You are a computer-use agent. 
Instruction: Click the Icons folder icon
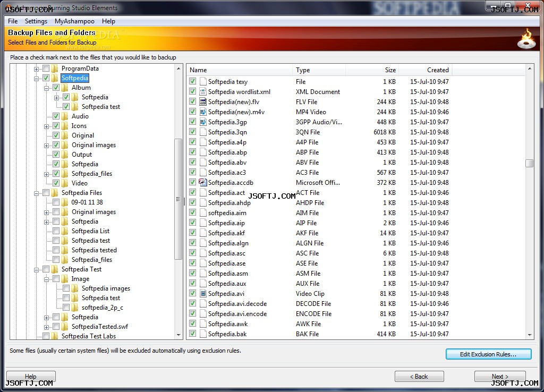pyautogui.click(x=65, y=126)
